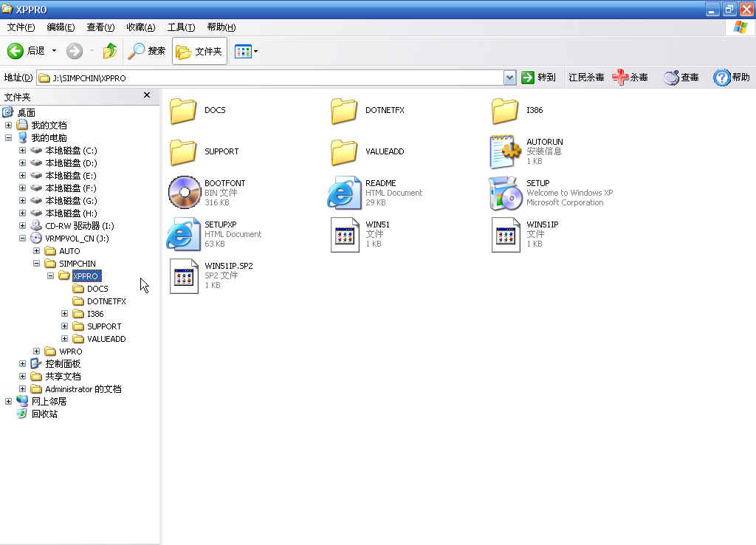Open the 帮助(H) menu
This screenshot has height=545, width=756.
(x=221, y=27)
